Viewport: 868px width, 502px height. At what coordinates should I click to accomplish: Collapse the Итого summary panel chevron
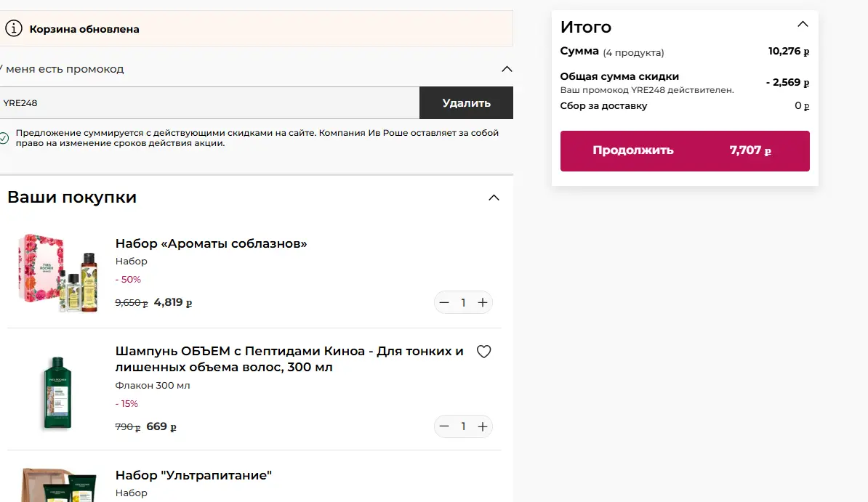click(x=802, y=25)
